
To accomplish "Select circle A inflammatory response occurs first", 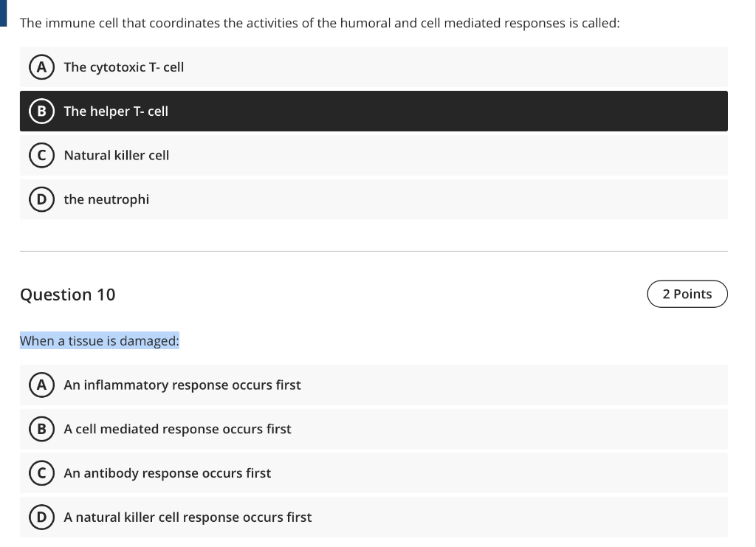I will coord(41,385).
